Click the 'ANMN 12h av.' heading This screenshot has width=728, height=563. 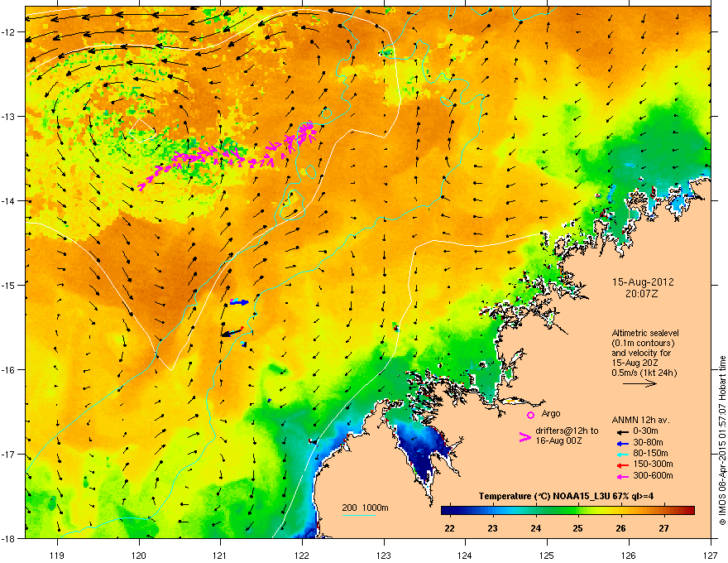click(640, 420)
